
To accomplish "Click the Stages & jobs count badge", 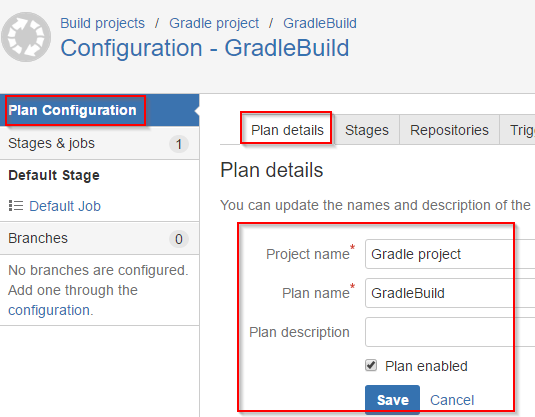I will [x=178, y=144].
